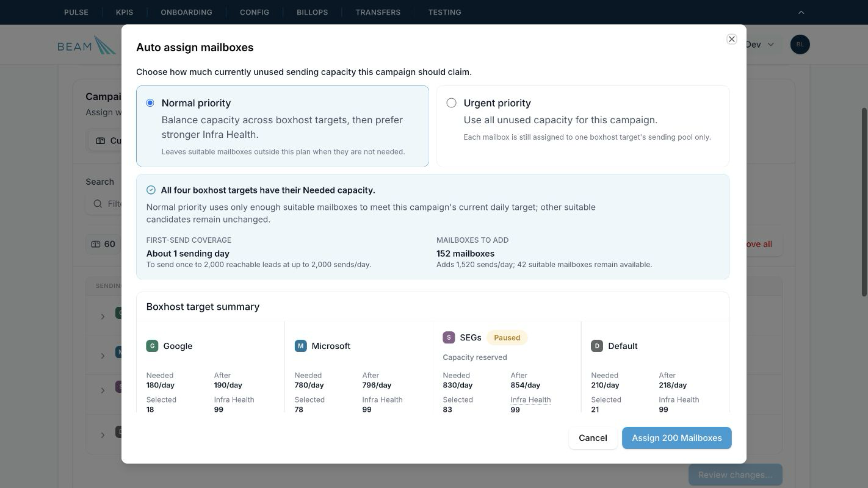Click the mailbox icon on the 'Cu' button
868x488 pixels.
(101, 141)
